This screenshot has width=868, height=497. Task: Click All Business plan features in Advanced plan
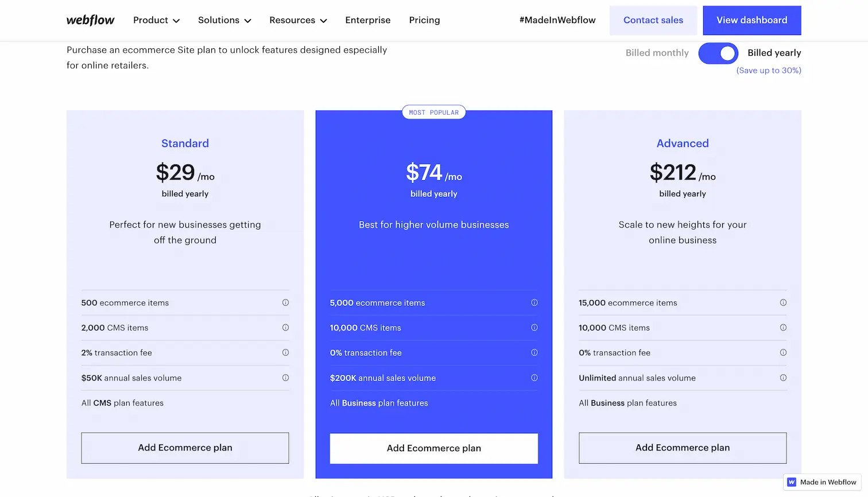coord(627,403)
